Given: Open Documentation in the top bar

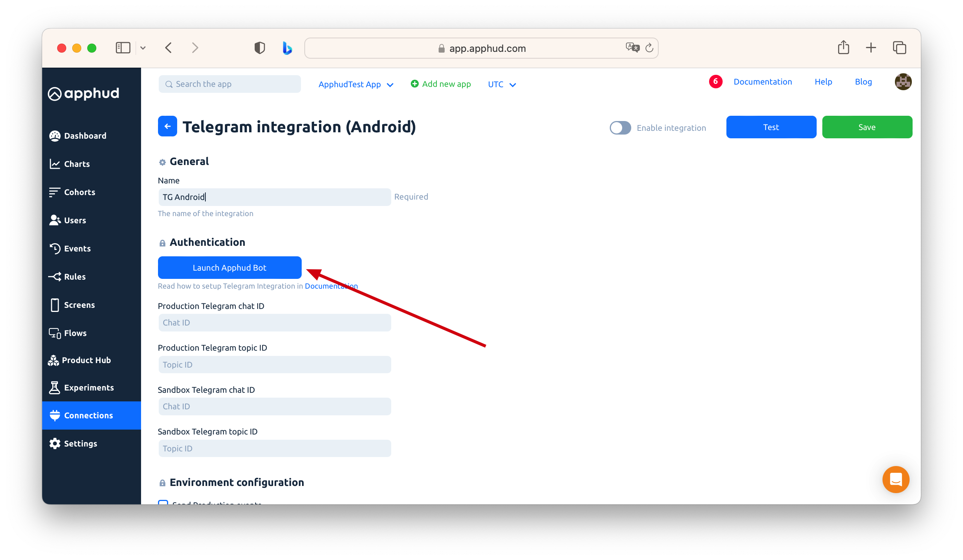Looking at the screenshot, I should (x=763, y=82).
